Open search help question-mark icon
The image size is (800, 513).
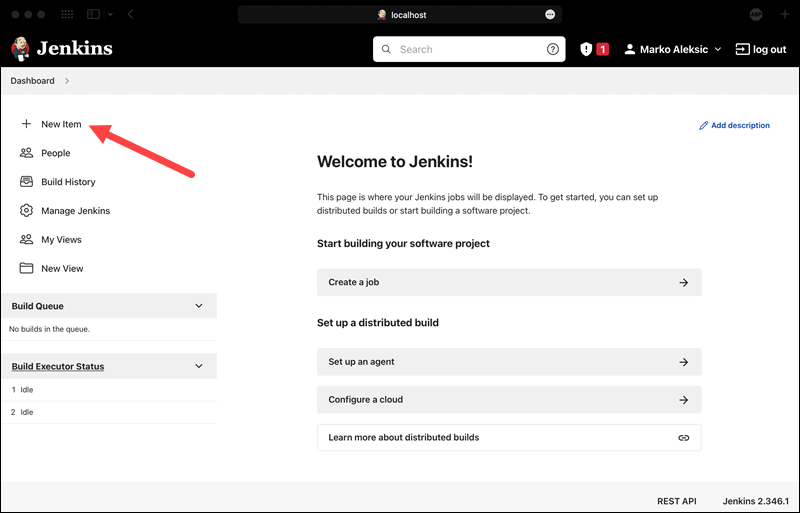tap(553, 49)
